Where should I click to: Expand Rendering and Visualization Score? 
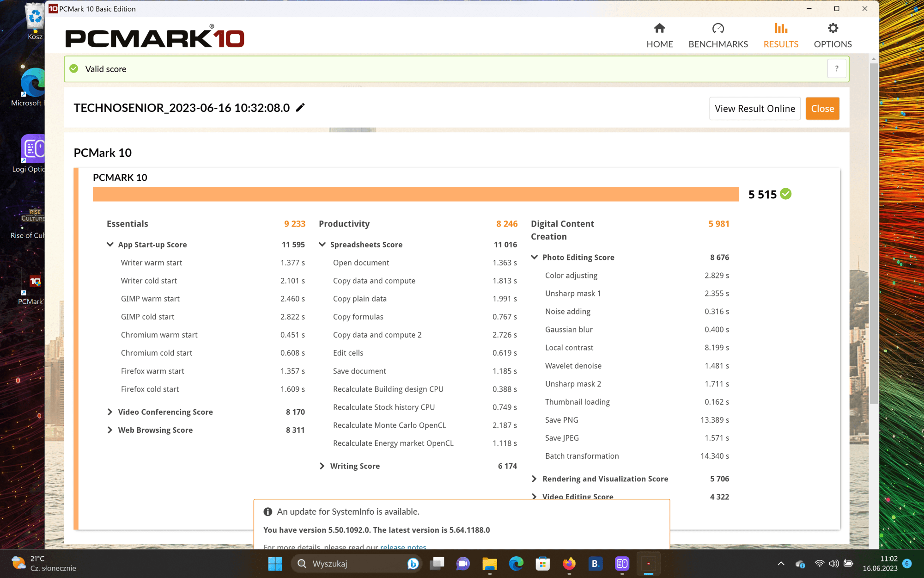point(534,479)
